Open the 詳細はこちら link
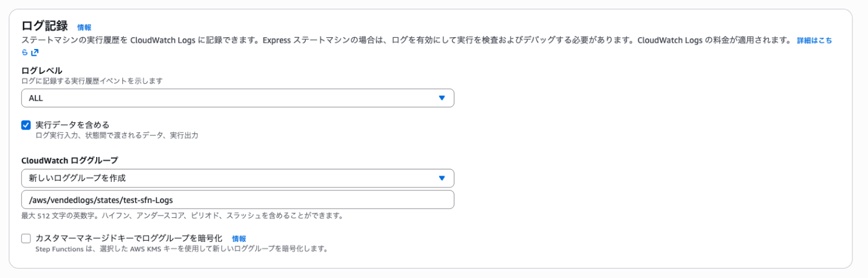The height and width of the screenshot is (278, 868). point(813,40)
